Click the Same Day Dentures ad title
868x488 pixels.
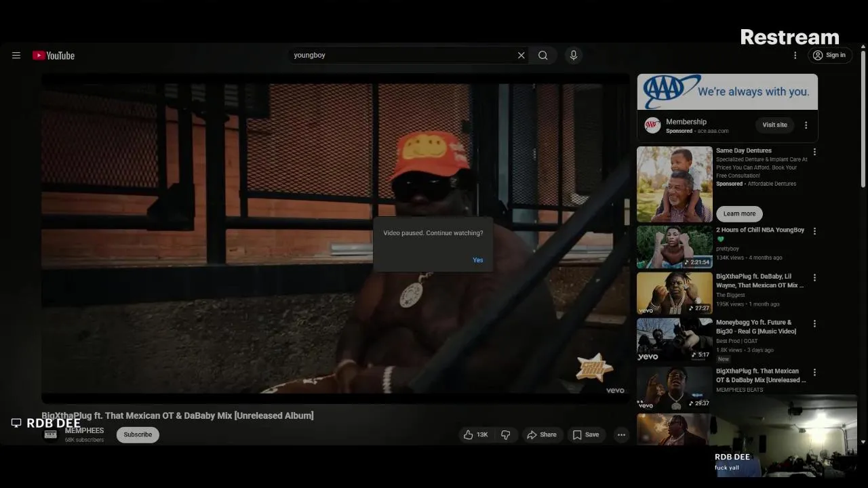pyautogui.click(x=744, y=150)
